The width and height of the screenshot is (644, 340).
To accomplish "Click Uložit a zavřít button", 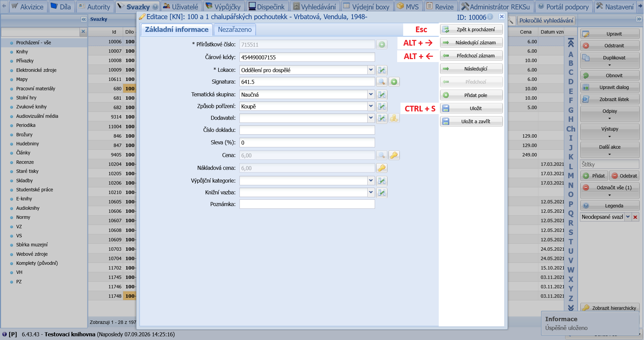I will point(471,122).
